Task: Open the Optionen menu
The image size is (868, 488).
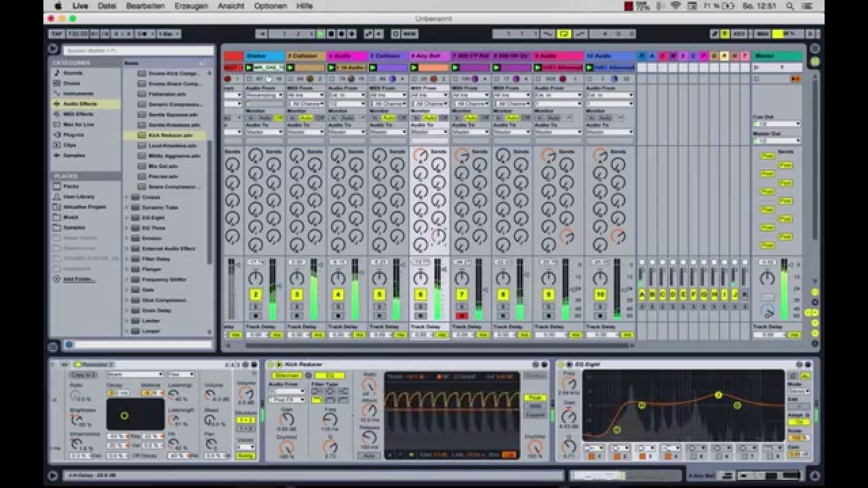Action: [x=271, y=6]
